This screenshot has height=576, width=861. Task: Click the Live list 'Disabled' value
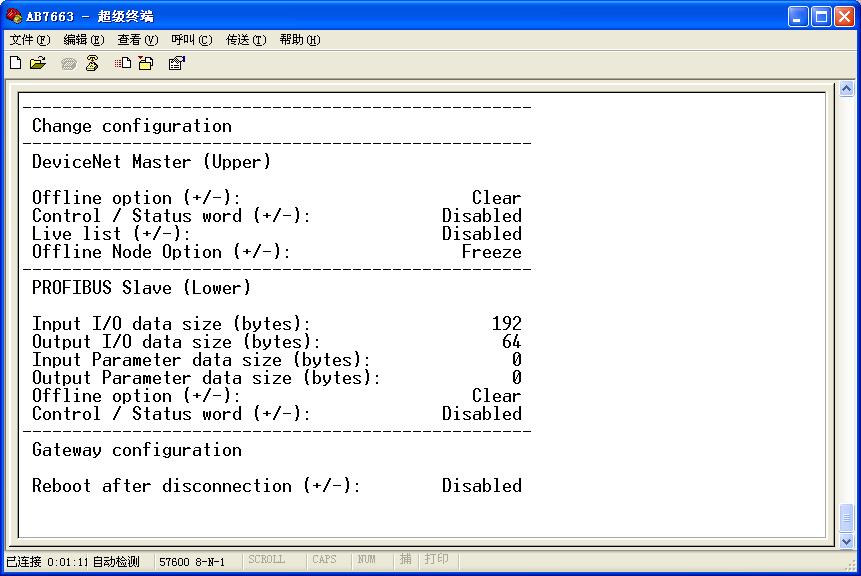click(x=482, y=234)
